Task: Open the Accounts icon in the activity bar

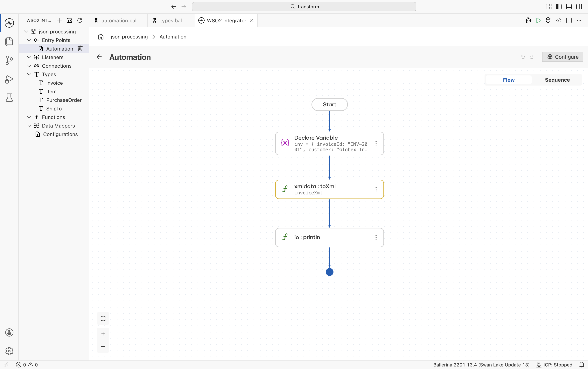Action: coord(9,332)
